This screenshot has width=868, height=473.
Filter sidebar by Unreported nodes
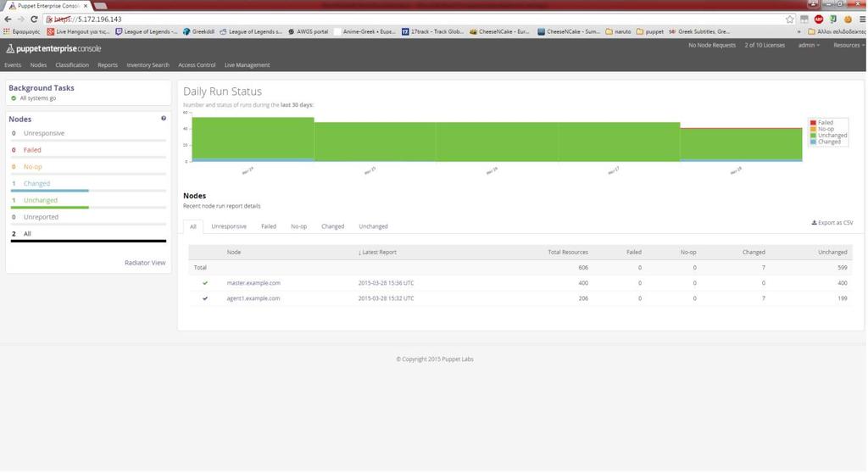41,217
